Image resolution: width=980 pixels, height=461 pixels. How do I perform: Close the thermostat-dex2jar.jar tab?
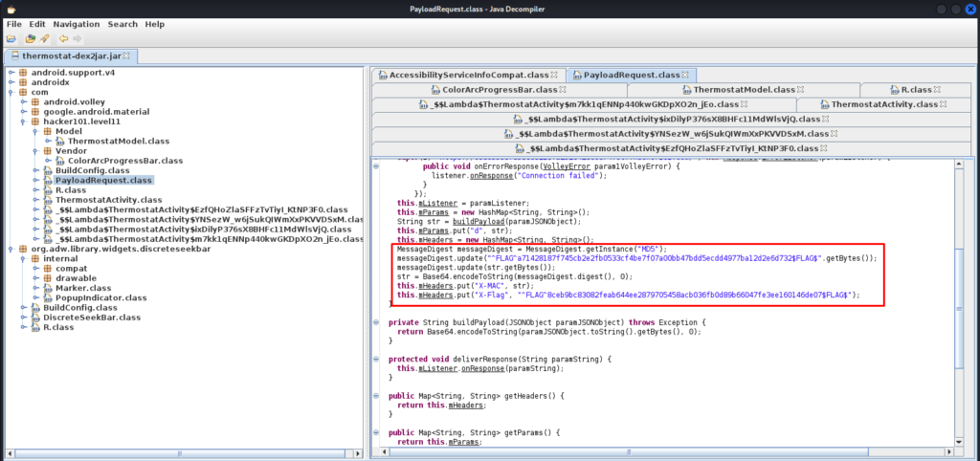tap(126, 55)
